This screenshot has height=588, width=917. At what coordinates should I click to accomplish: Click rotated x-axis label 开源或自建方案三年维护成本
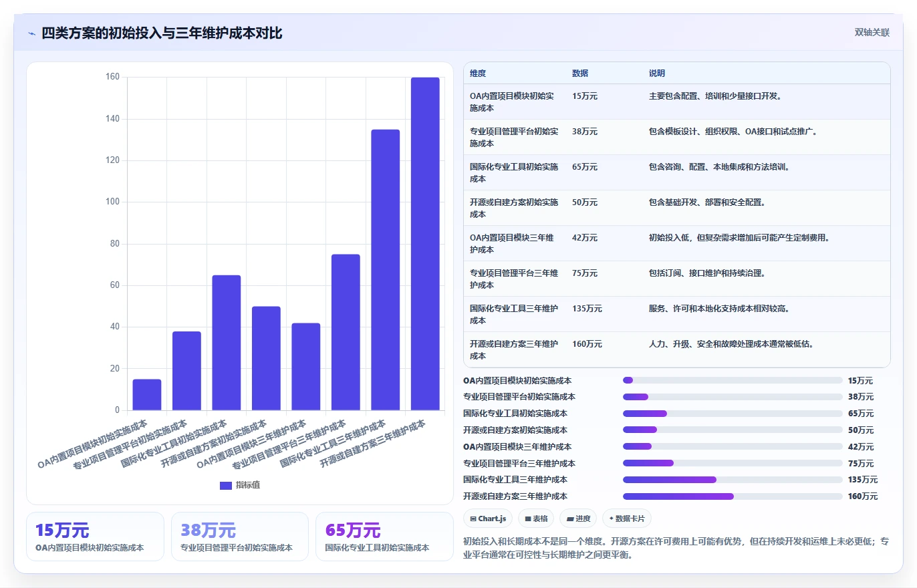click(x=372, y=444)
